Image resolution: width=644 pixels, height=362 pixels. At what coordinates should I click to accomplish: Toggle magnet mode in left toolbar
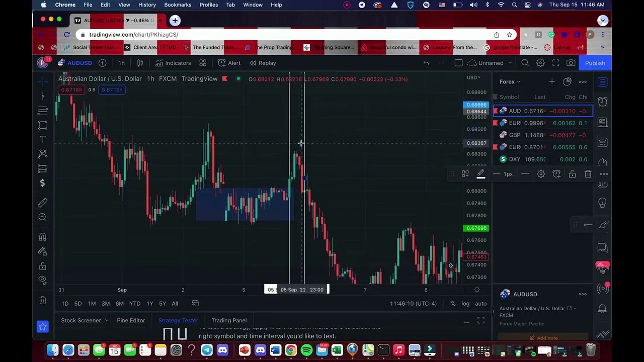tap(43, 237)
